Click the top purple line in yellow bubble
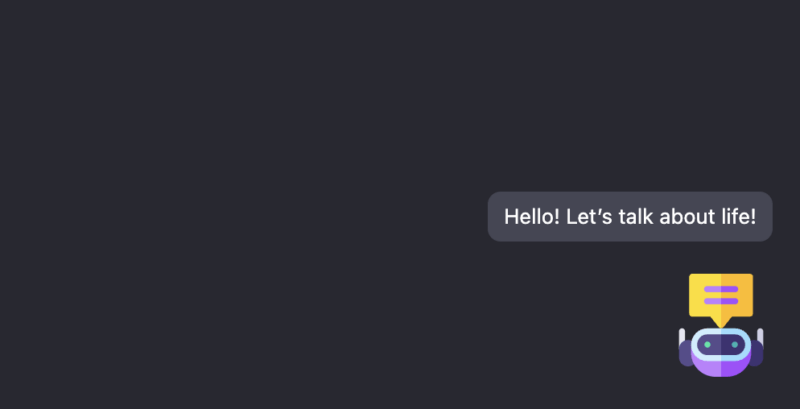 coord(721,289)
